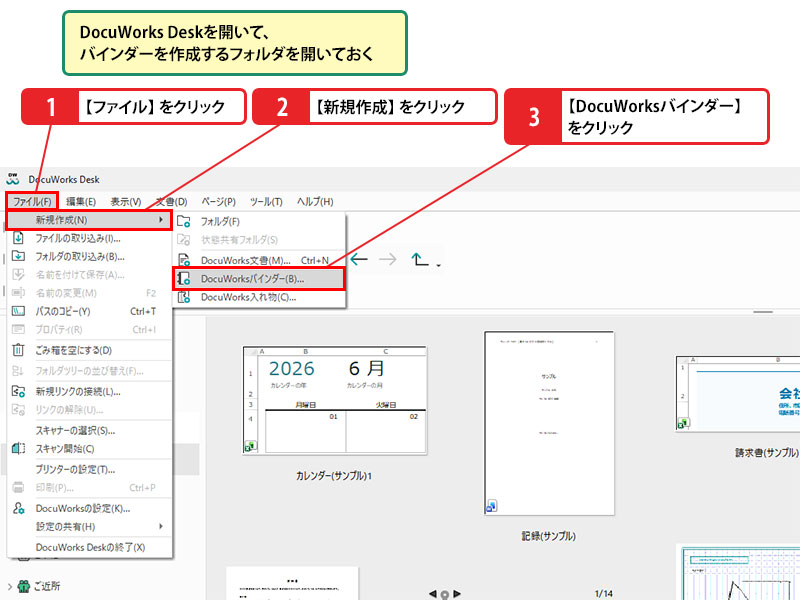The height and width of the screenshot is (600, 800).
Task: Choose DocuWorks Deskの終了(X) menu entry
Action: pos(89,547)
